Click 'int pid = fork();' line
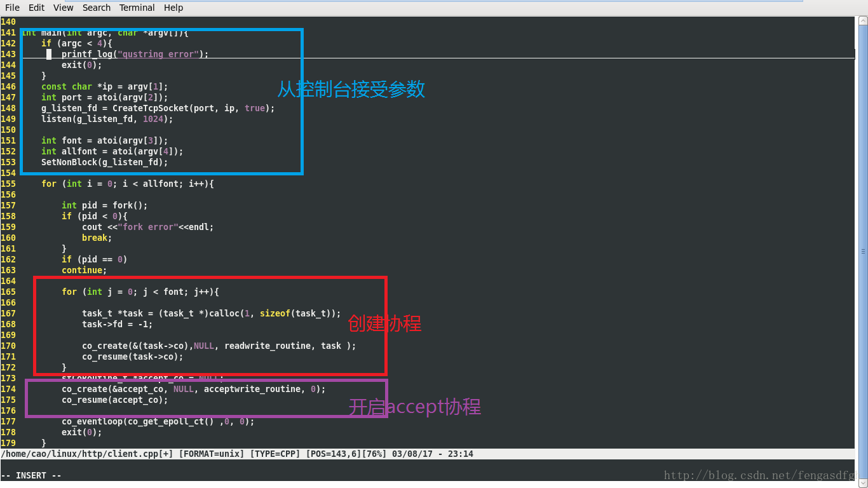 tap(105, 205)
